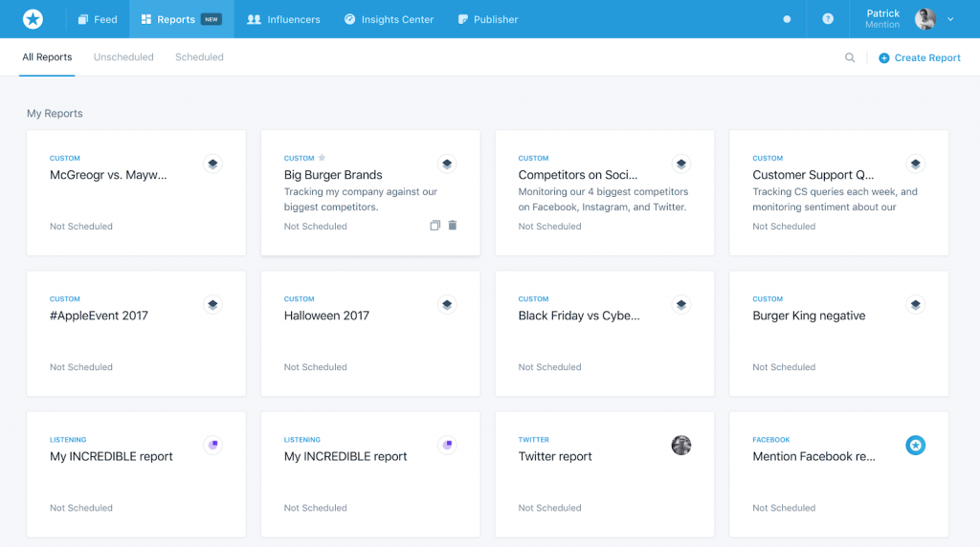Click the layers icon on Customer Support Q... card

click(x=916, y=164)
